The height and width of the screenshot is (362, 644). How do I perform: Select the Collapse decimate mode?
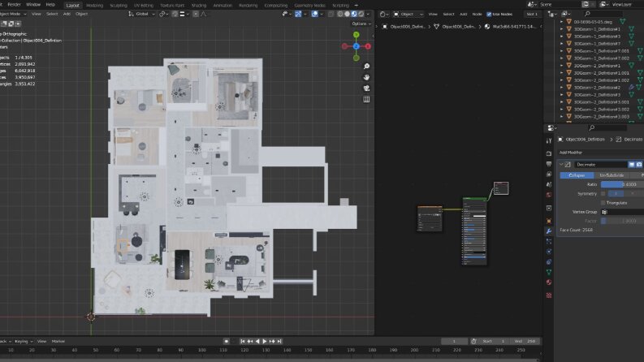tap(577, 175)
